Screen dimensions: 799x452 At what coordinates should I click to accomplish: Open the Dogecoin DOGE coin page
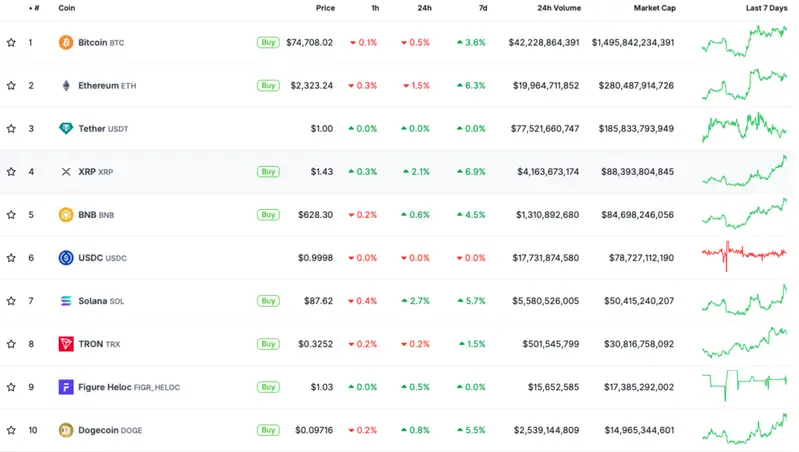click(x=110, y=430)
